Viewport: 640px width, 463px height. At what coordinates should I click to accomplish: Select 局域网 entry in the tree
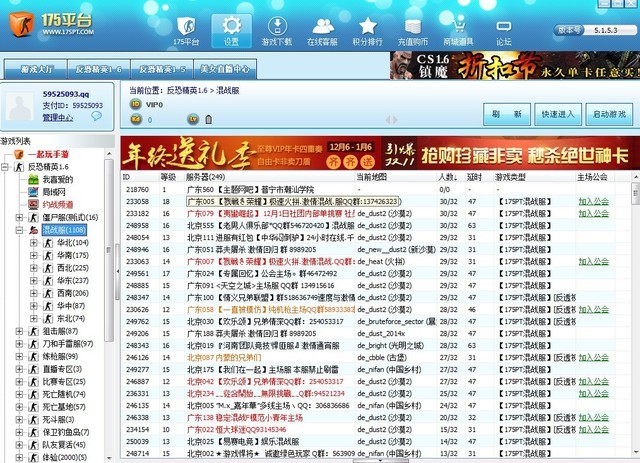point(54,192)
